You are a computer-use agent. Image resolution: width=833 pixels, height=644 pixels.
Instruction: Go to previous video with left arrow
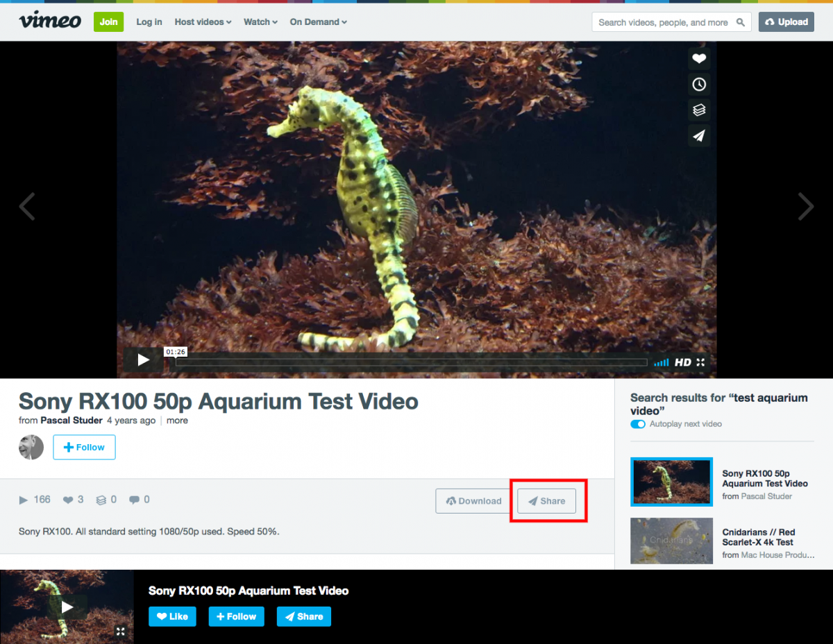click(x=27, y=206)
